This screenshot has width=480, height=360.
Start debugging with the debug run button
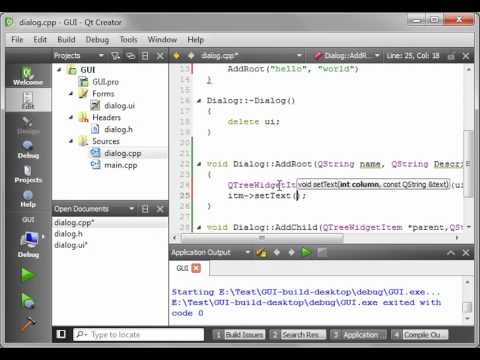point(27,300)
